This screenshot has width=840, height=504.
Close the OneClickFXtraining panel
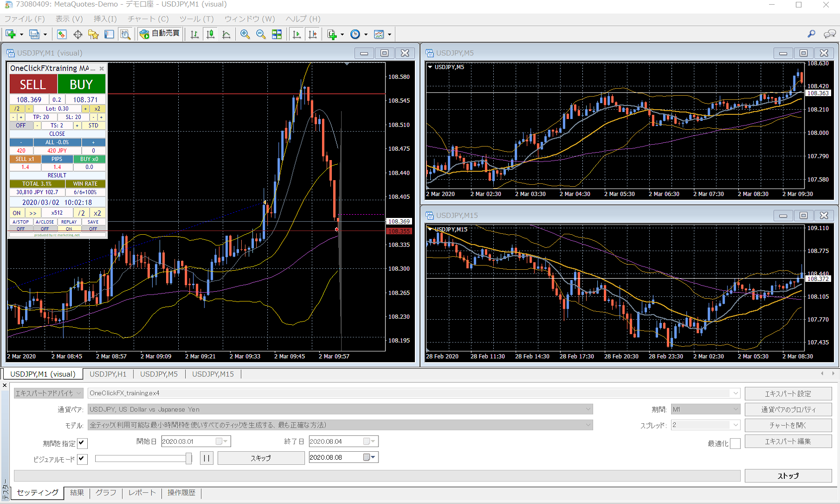[x=102, y=68]
